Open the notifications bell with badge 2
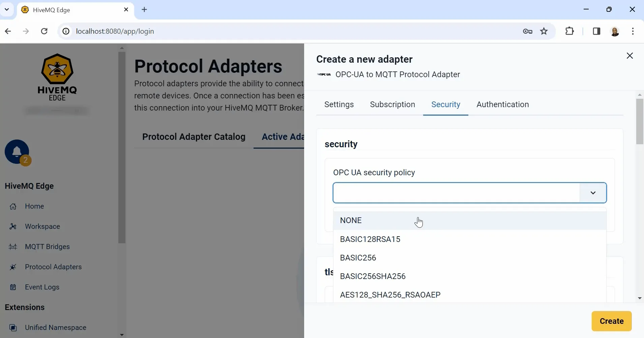644x338 pixels. coord(17,152)
